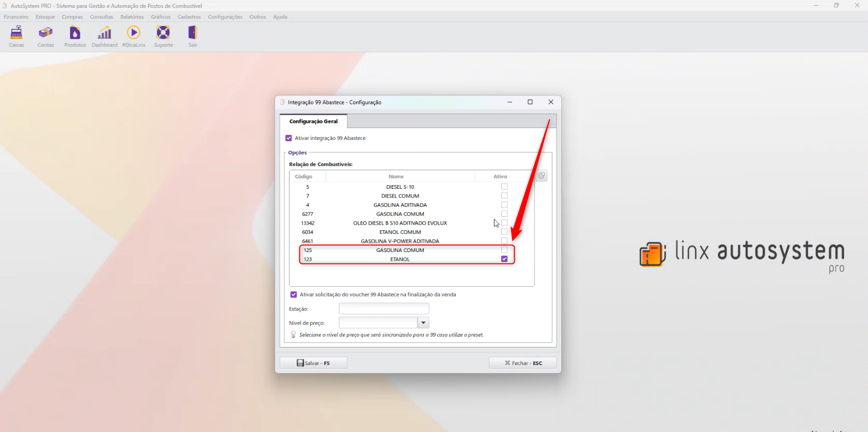Open the Financeiro menu
This screenshot has height=432, width=868.
click(16, 17)
